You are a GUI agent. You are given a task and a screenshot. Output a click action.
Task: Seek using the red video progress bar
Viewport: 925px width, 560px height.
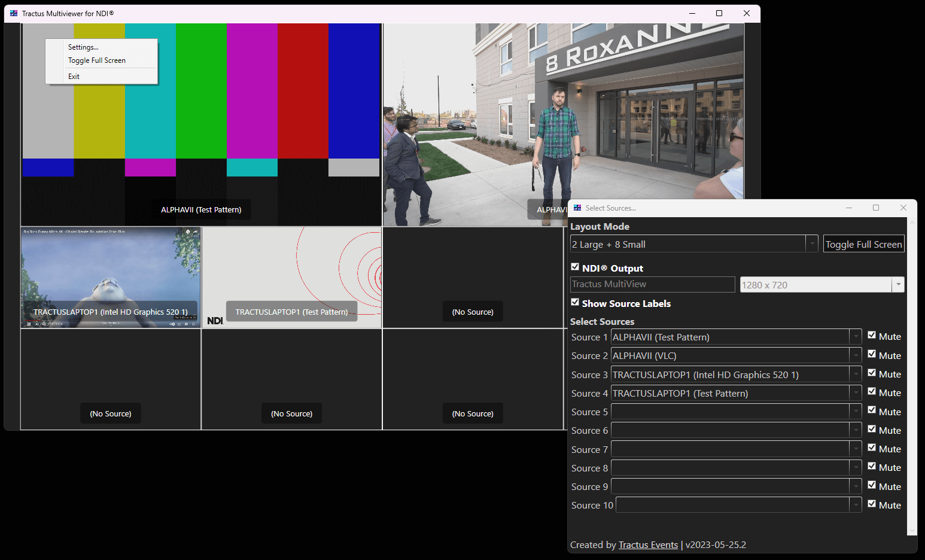tap(33, 320)
